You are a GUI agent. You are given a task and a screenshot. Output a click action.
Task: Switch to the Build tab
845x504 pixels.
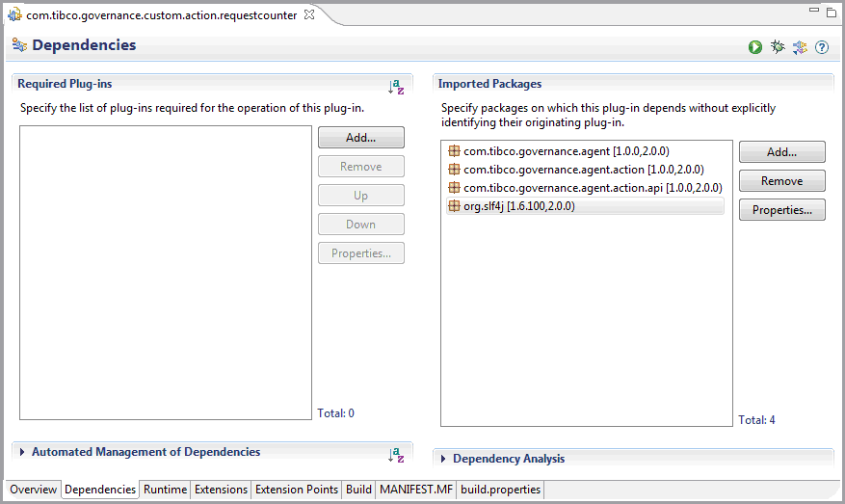(x=359, y=490)
